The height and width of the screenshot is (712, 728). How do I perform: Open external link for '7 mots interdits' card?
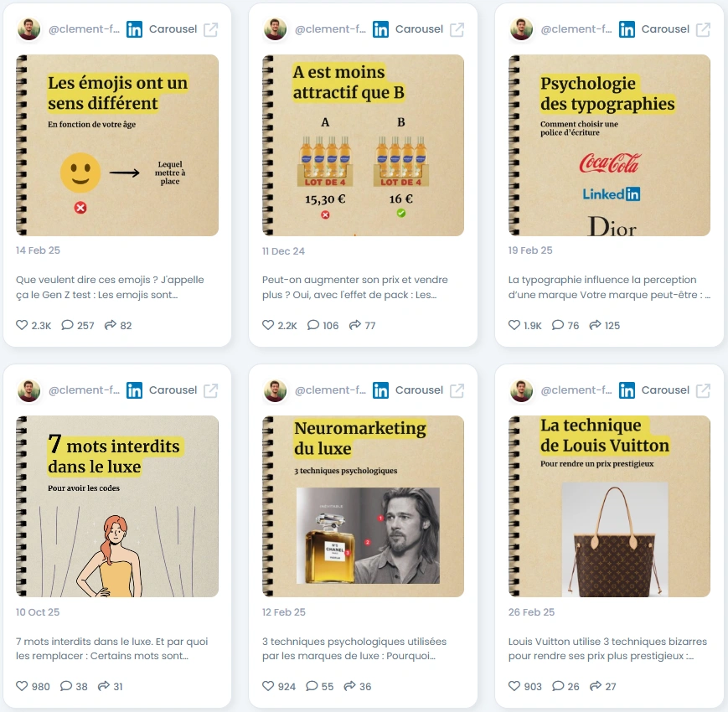(x=211, y=391)
